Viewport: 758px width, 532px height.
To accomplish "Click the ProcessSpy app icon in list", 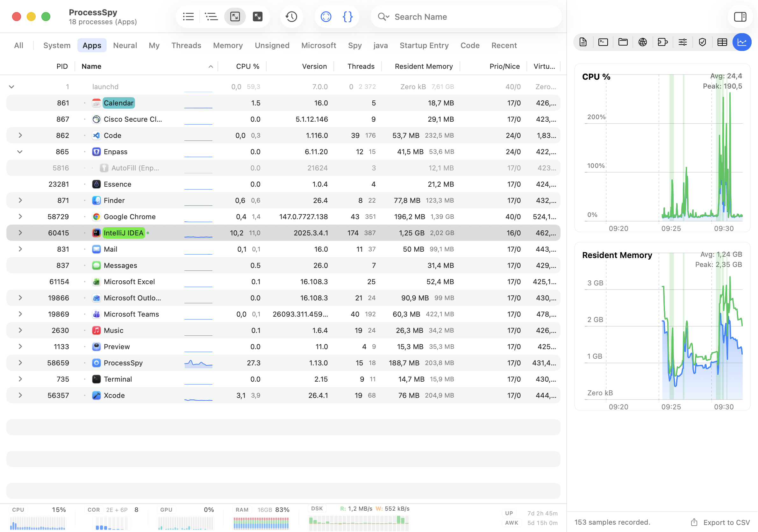I will click(x=96, y=363).
